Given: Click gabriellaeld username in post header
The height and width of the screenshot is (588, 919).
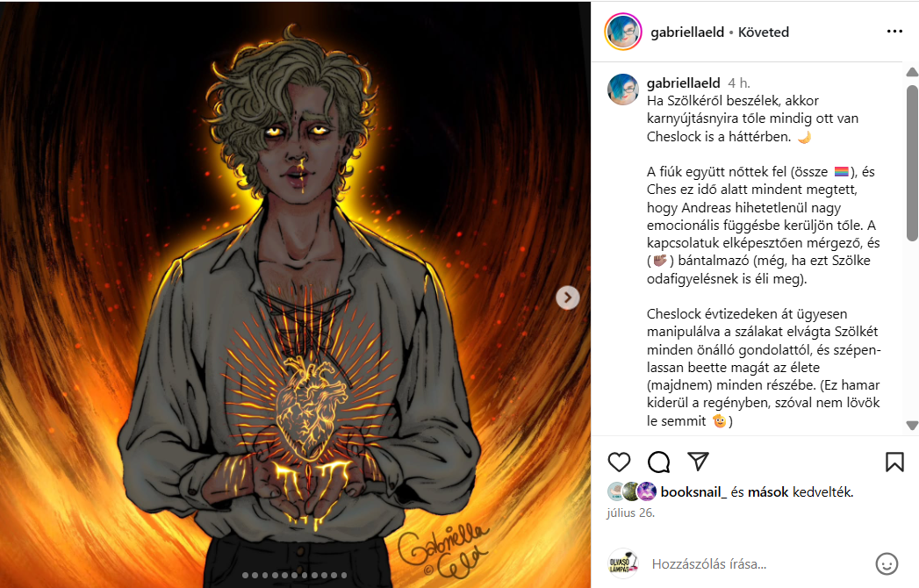Looking at the screenshot, I should click(687, 32).
